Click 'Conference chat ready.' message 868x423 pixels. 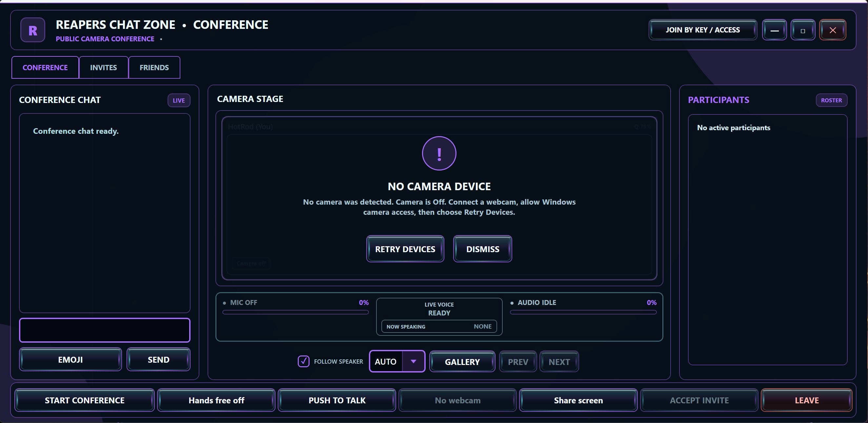(76, 131)
